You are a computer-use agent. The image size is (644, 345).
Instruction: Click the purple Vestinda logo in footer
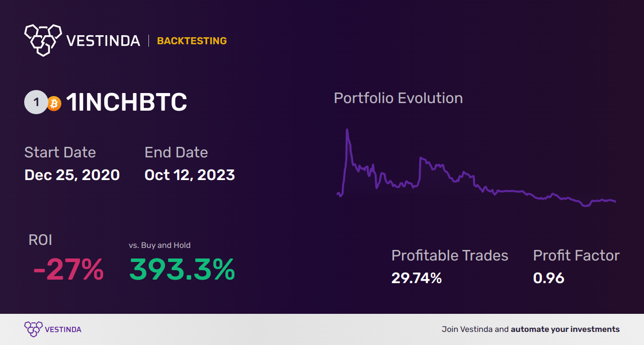pyautogui.click(x=33, y=329)
